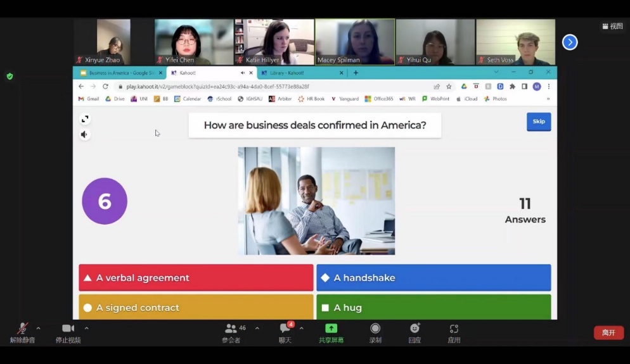Expand participants options arrow
The height and width of the screenshot is (364, 630).
click(257, 328)
